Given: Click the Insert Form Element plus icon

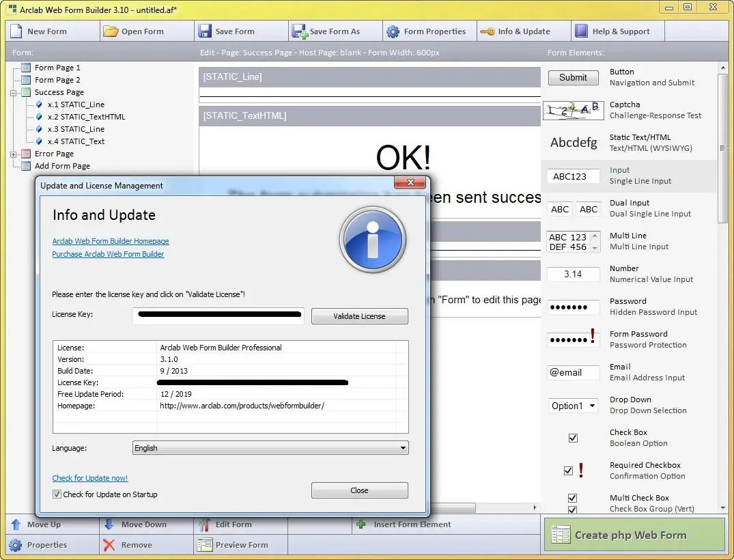Looking at the screenshot, I should pos(361,524).
